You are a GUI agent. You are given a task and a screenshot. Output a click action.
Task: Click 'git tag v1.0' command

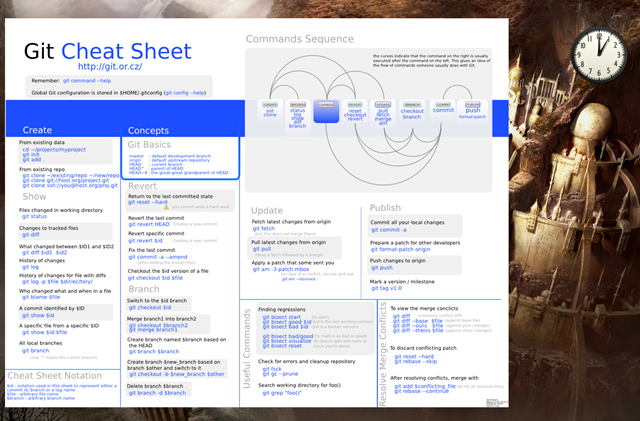[387, 288]
